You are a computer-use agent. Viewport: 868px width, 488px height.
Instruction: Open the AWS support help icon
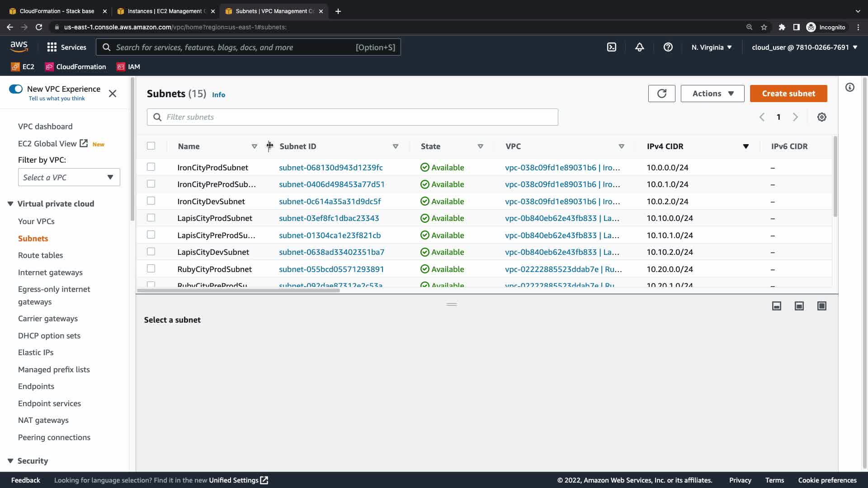[668, 47]
